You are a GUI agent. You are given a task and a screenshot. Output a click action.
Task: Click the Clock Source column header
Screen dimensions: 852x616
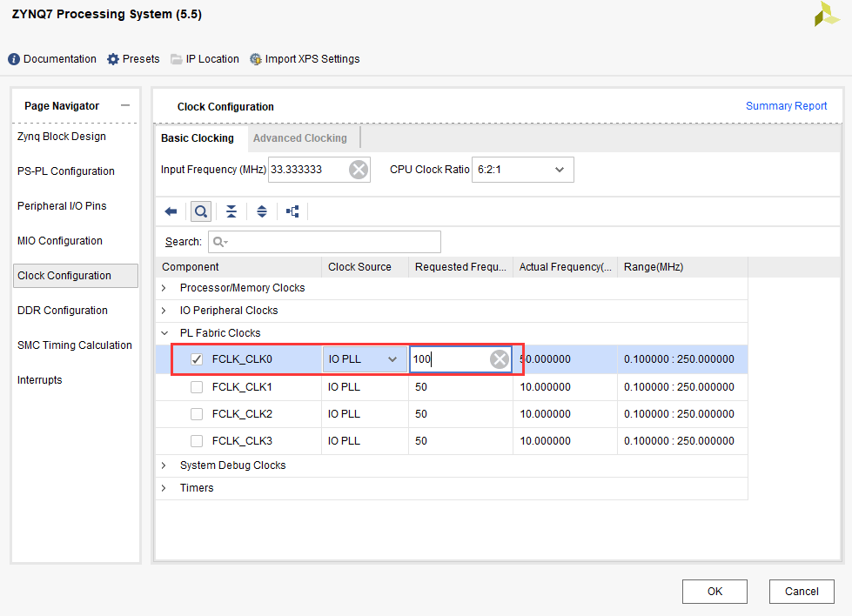tap(366, 267)
